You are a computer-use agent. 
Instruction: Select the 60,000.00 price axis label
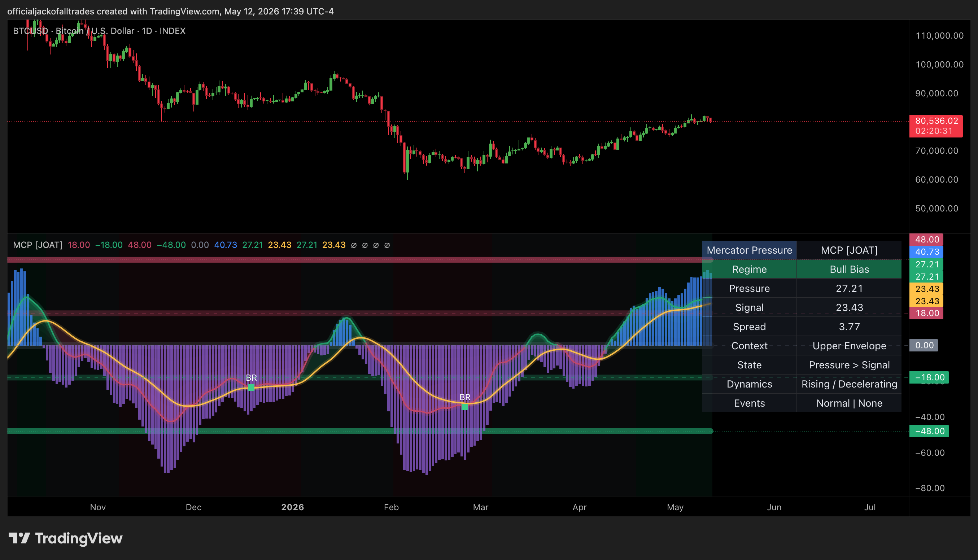point(937,179)
